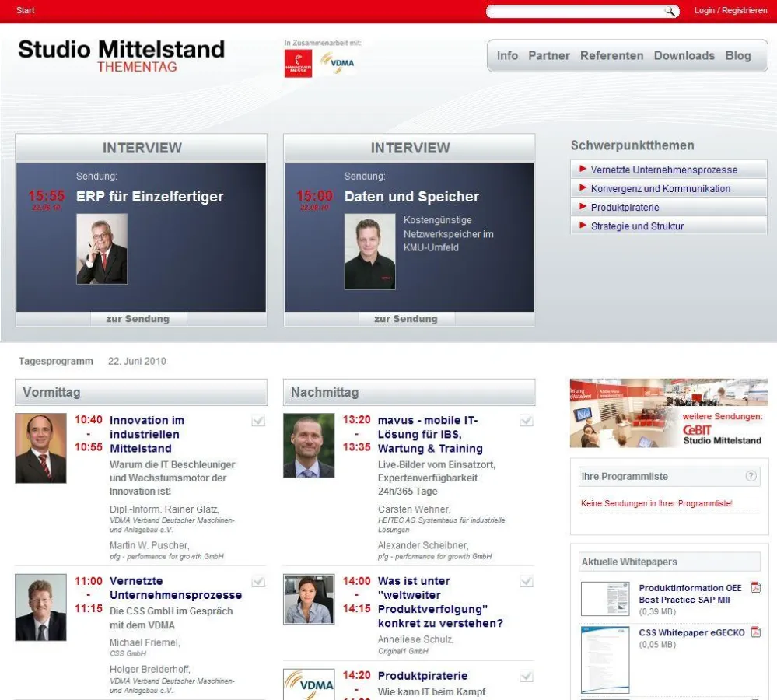Toggle the checkmark for weltweiter Produktverfolgung session

pos(526,579)
